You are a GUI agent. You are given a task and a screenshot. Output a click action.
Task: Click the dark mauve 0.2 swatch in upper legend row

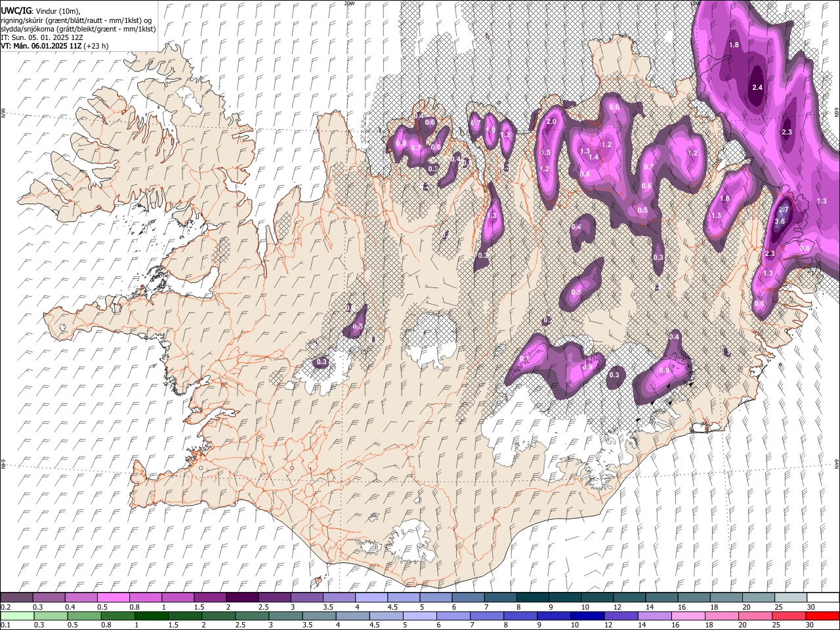16,598
